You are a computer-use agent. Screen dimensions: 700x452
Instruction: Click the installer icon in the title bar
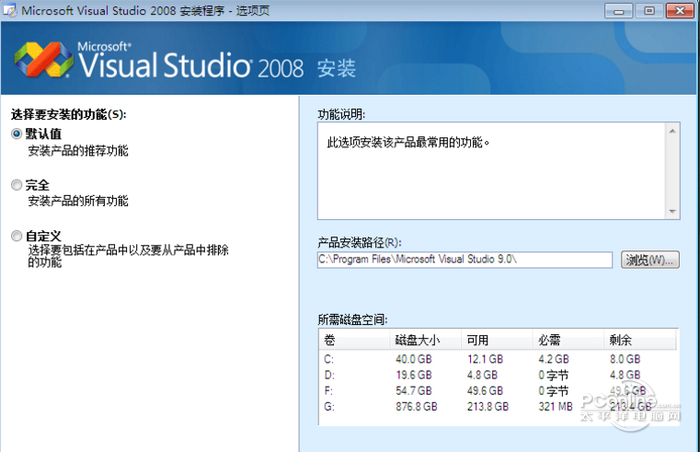coord(10,10)
